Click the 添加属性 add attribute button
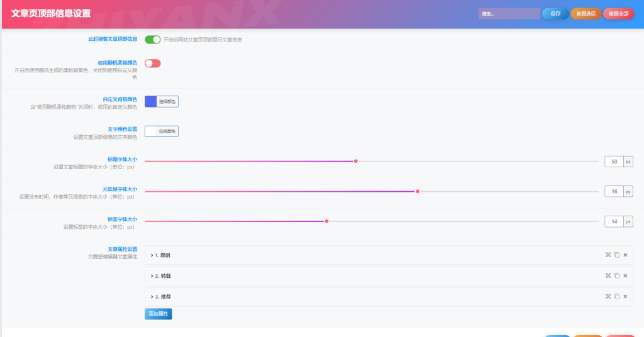 click(158, 313)
